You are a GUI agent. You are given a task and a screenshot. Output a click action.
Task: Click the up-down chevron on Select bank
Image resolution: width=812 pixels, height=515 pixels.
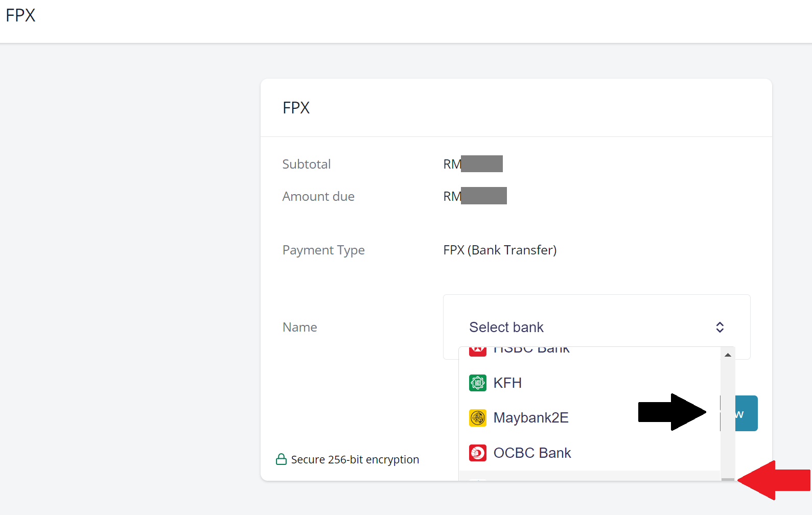[720, 327]
